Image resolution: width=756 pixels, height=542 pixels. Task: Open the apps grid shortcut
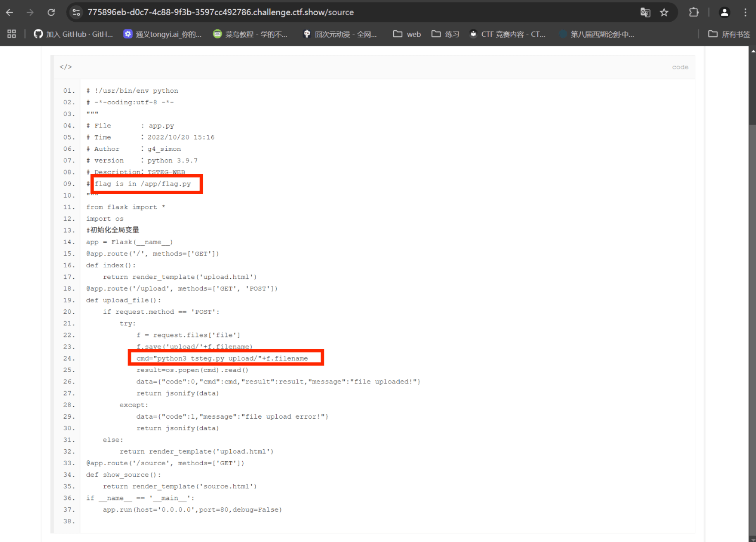pos(12,34)
